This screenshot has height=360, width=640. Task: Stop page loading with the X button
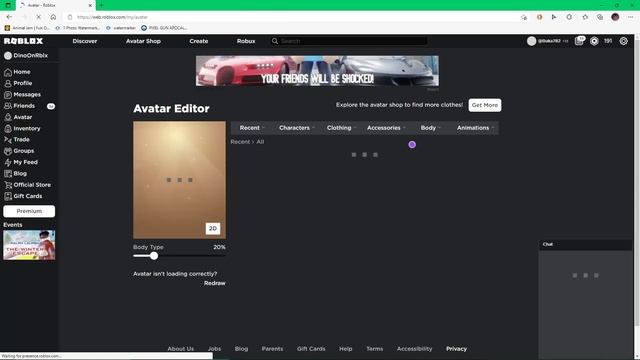[x=38, y=17]
